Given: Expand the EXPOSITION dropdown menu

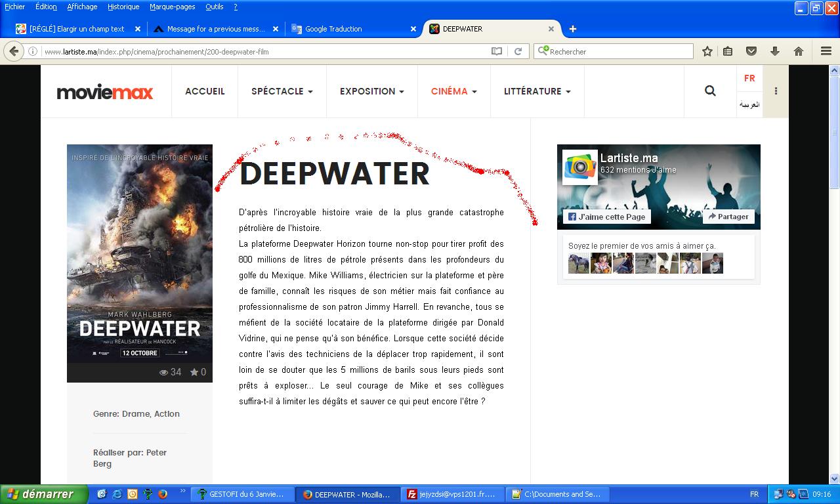Looking at the screenshot, I should click(x=372, y=91).
